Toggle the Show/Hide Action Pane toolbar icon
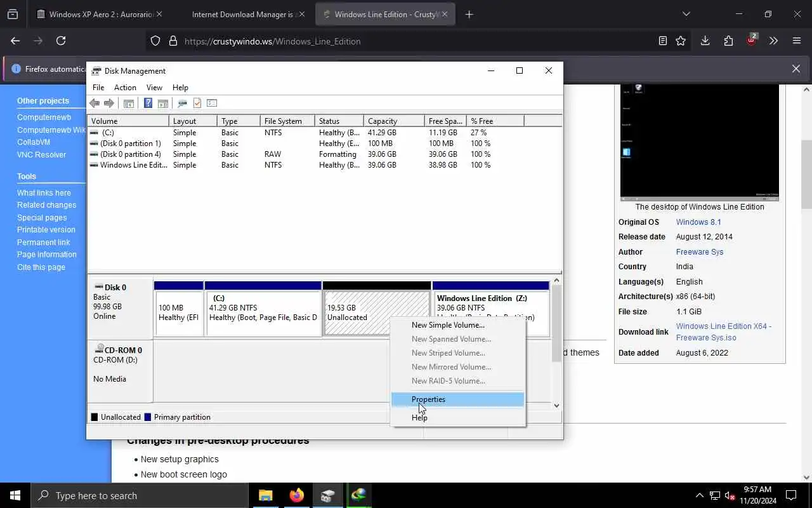Viewport: 812px width, 508px height. coord(163,103)
